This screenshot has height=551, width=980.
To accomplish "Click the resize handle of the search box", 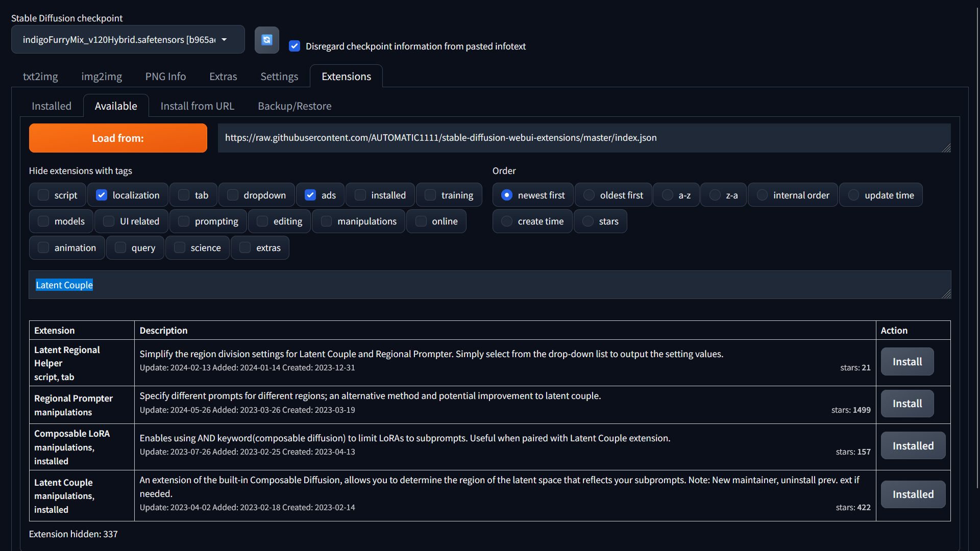I will [x=946, y=294].
